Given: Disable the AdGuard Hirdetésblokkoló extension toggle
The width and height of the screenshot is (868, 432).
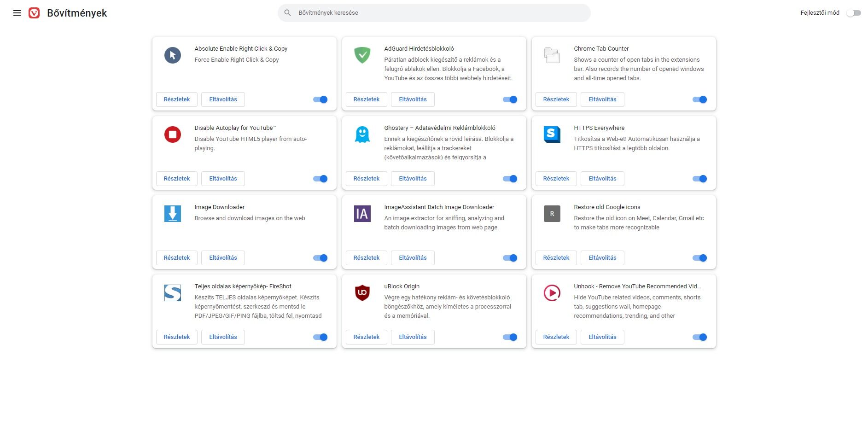Looking at the screenshot, I should (510, 99).
